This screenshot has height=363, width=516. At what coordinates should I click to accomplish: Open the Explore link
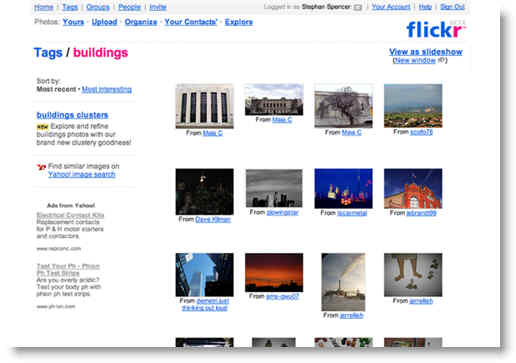239,22
